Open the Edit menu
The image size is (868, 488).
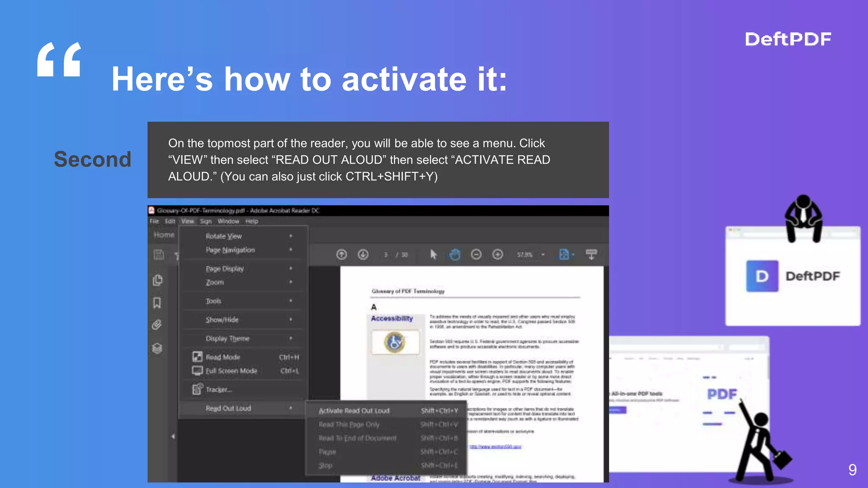pos(170,221)
